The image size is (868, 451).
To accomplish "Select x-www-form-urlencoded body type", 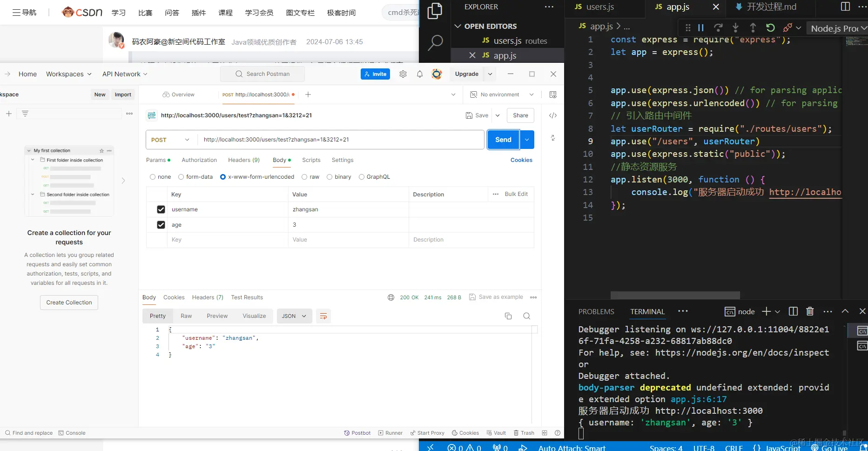I will tap(223, 177).
